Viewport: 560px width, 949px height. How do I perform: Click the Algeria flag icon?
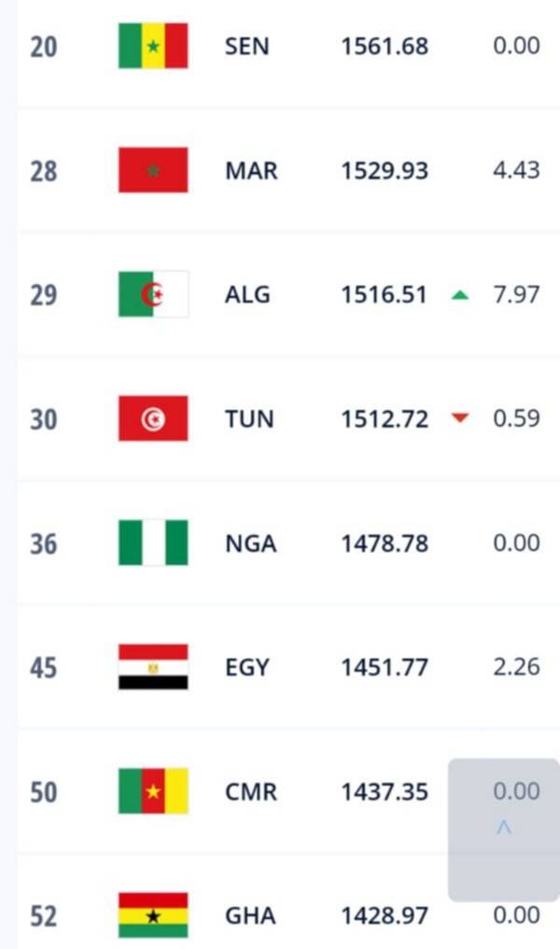[153, 294]
